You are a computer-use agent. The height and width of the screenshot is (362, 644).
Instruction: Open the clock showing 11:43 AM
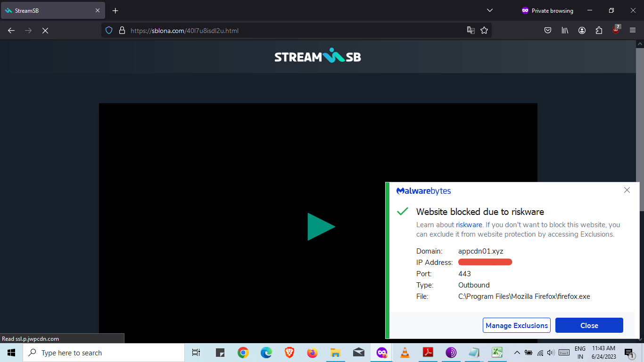click(604, 353)
